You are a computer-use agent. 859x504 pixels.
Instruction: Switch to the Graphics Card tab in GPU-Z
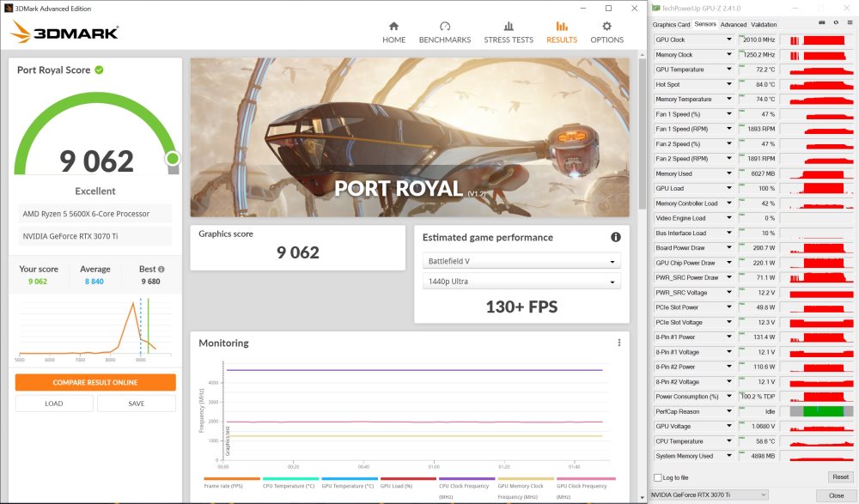pyautogui.click(x=672, y=24)
